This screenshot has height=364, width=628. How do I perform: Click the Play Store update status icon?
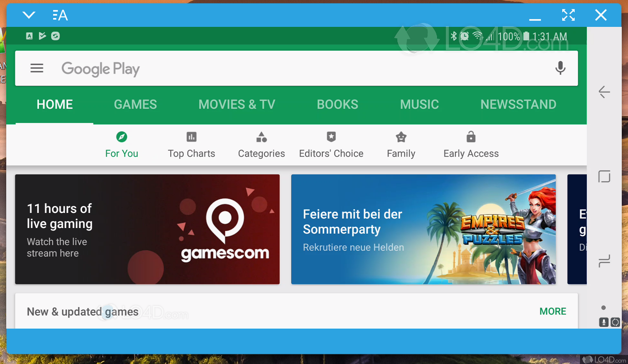[42, 36]
